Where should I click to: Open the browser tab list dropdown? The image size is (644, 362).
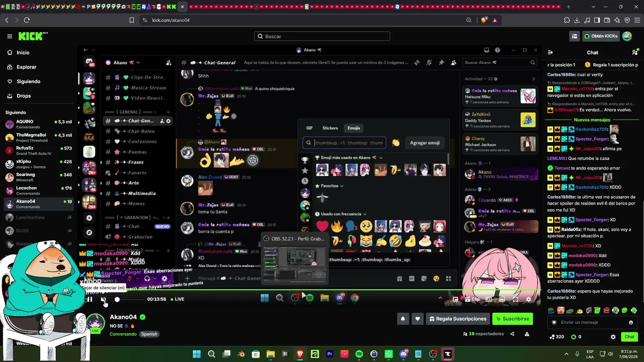tap(593, 7)
